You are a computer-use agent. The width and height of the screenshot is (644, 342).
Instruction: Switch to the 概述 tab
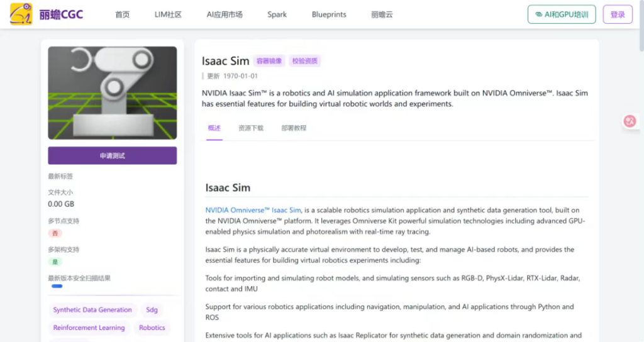coord(214,128)
